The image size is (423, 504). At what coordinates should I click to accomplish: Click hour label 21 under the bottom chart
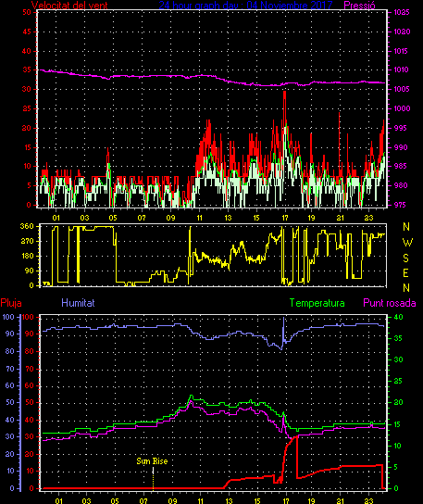click(340, 501)
